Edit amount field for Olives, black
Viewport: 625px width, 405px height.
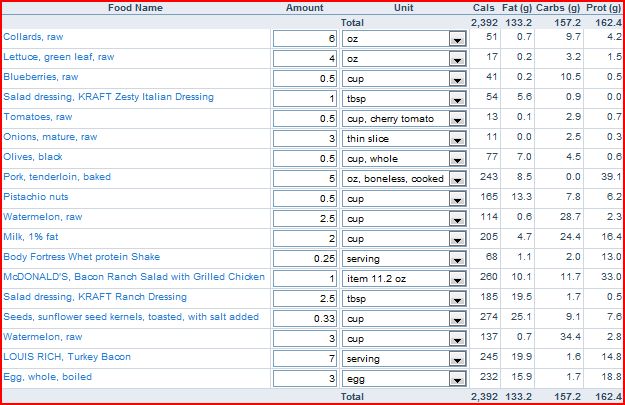(305, 159)
